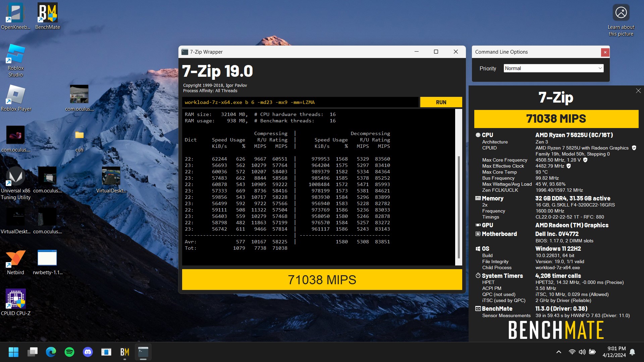Open the Netbird desktop shortcut
Viewport: 644px width, 362px height.
[x=15, y=262]
